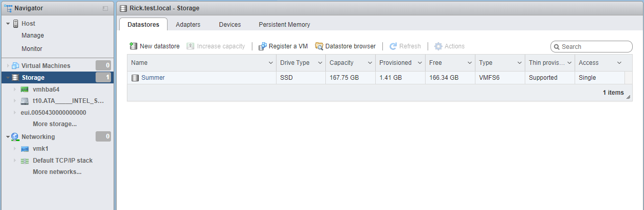Collapse the Host tree section
The height and width of the screenshot is (210, 644).
pos(8,24)
